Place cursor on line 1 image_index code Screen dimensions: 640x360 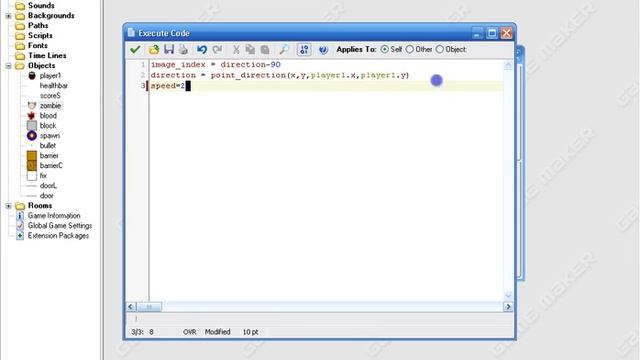click(x=216, y=64)
